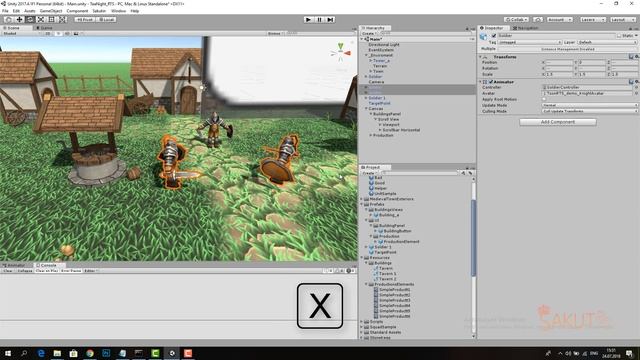The height and width of the screenshot is (360, 640).
Task: Collapse Transform component foldout
Action: 481,57
